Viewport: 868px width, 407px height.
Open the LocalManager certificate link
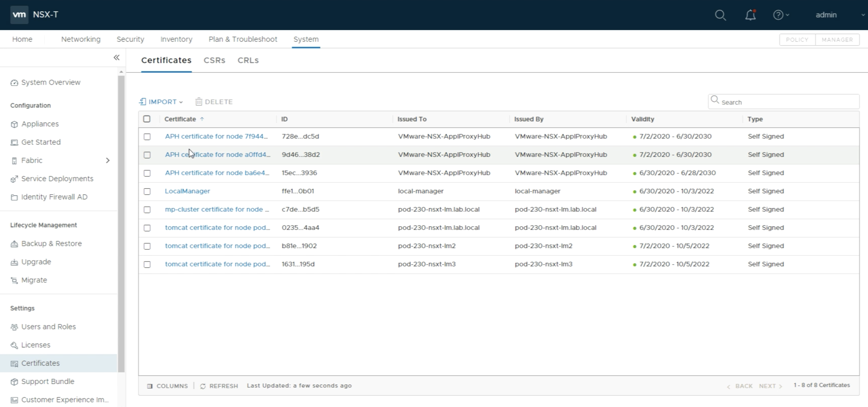click(187, 191)
